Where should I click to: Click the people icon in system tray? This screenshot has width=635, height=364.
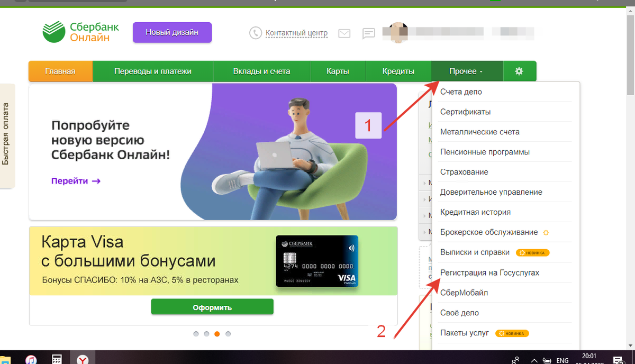tap(516, 360)
